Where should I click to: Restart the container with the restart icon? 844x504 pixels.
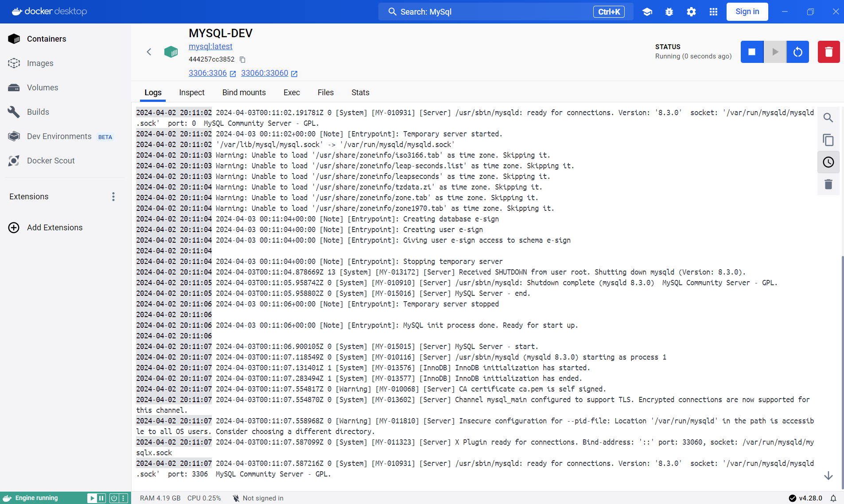(x=797, y=52)
